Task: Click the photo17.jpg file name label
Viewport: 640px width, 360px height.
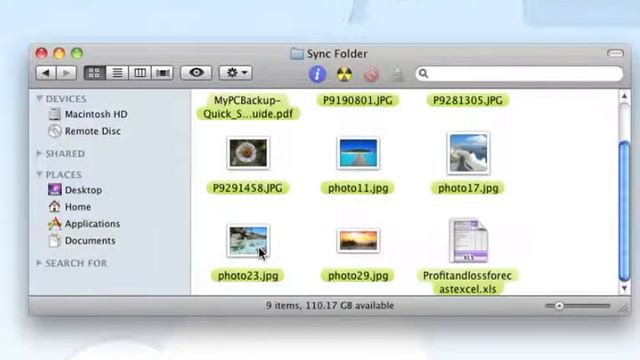Action: tap(468, 188)
